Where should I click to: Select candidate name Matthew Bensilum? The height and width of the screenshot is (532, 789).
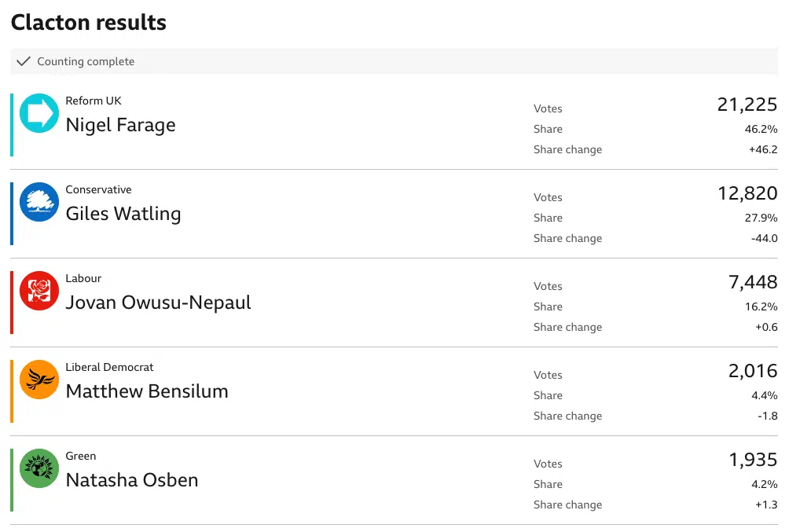147,391
